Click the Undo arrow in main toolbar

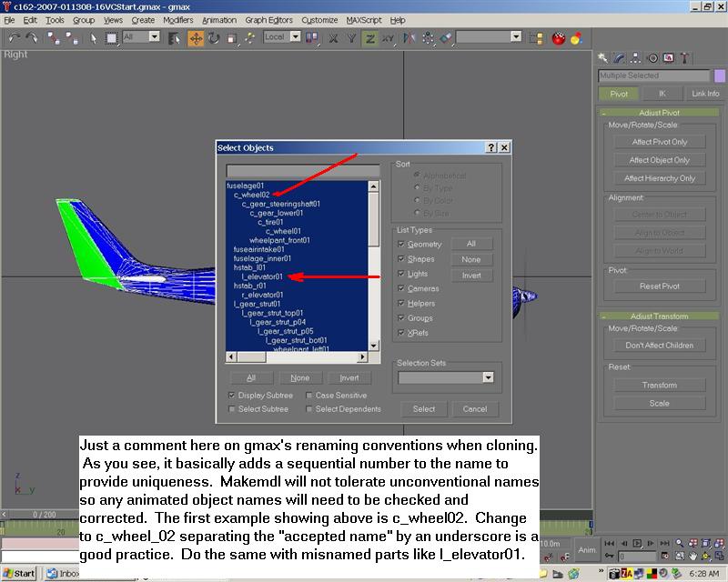tap(15, 38)
